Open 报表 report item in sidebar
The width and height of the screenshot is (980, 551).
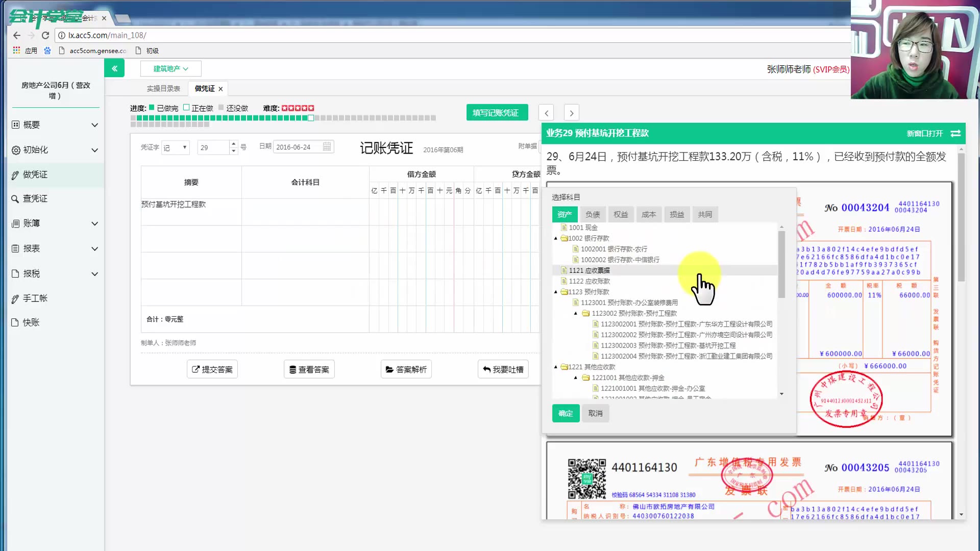coord(55,248)
